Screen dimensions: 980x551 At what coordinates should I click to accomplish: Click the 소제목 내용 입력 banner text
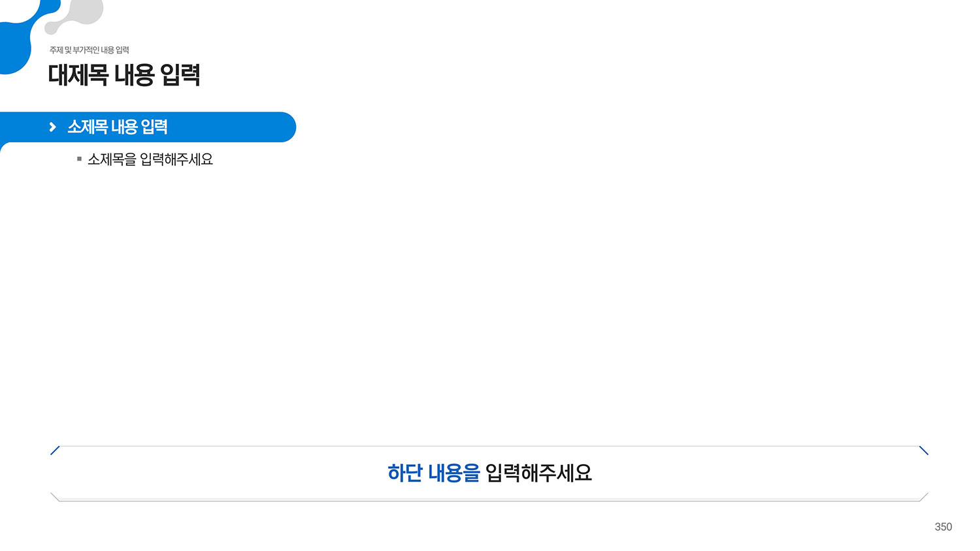[118, 127]
